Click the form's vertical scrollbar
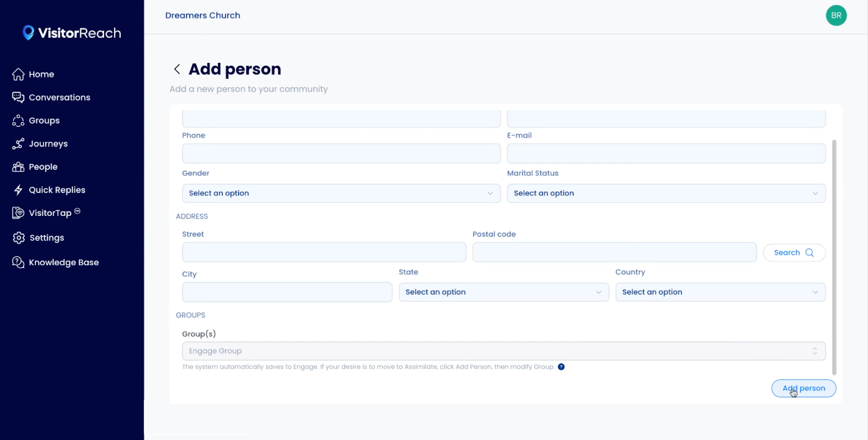868x440 pixels. click(x=834, y=255)
